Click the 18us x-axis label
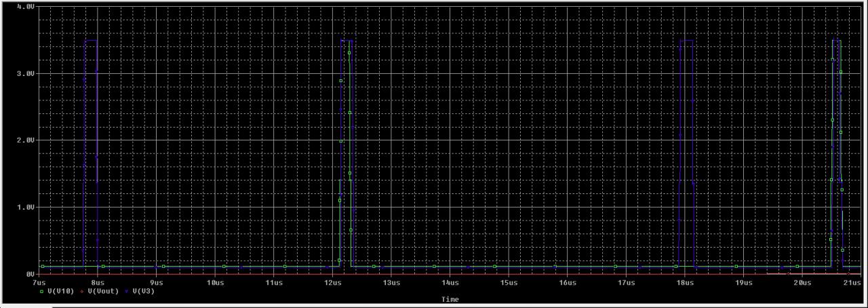This screenshot has width=868, height=308. (x=685, y=282)
